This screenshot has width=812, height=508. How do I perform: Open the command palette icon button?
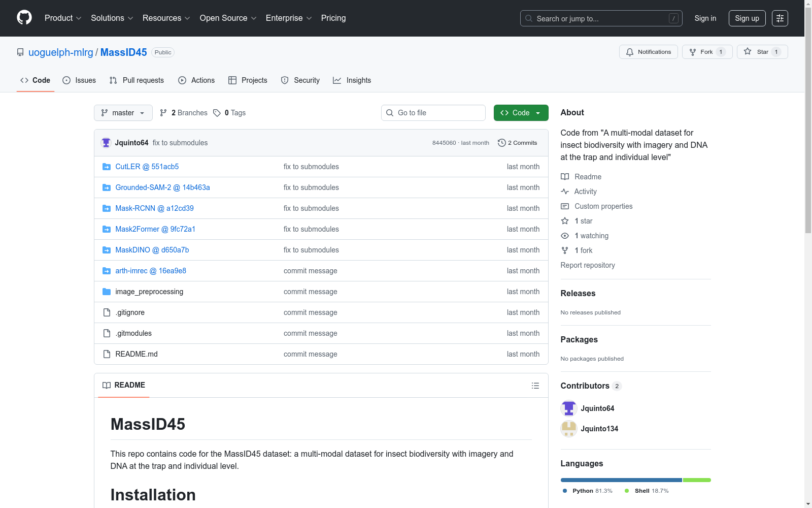[x=780, y=18]
